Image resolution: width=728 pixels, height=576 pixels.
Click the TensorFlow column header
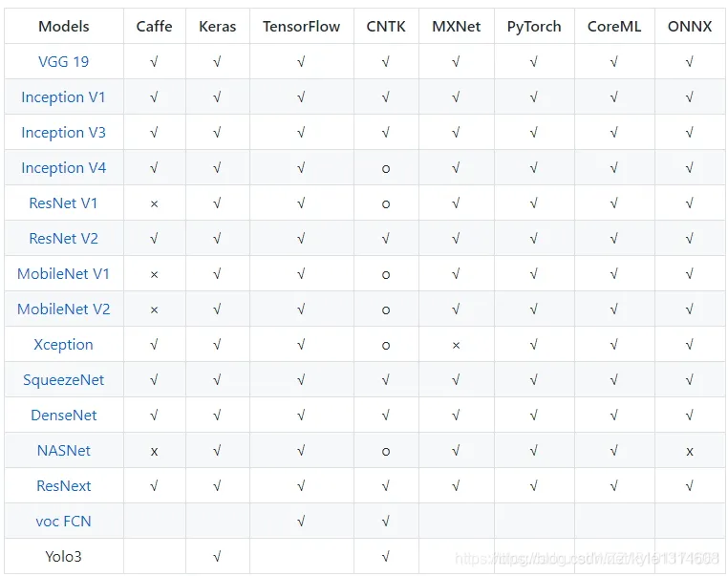[x=301, y=27]
